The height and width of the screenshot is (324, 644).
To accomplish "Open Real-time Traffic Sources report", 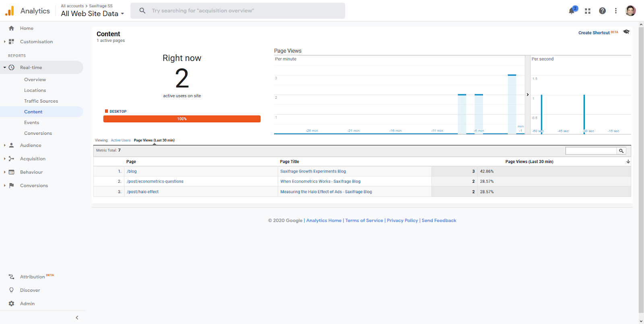I will (x=41, y=101).
